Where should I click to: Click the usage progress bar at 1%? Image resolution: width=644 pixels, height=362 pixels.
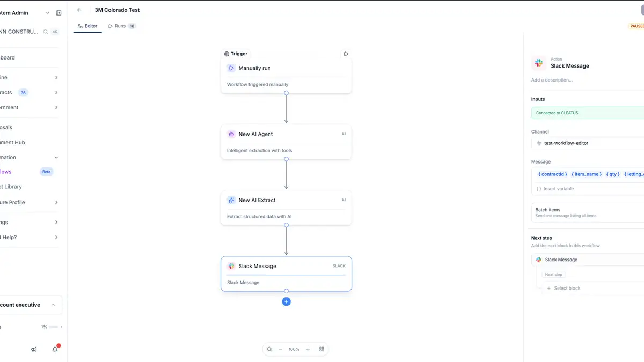point(54,327)
